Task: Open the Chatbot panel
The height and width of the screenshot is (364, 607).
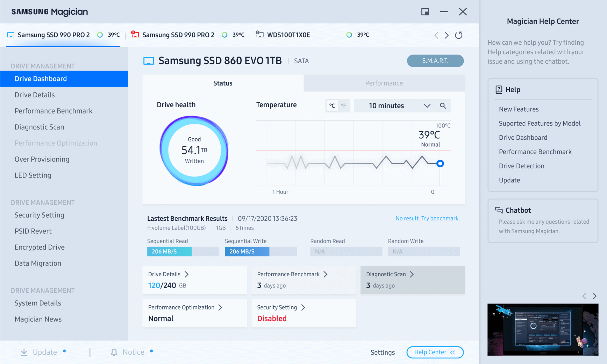Action: click(543, 221)
